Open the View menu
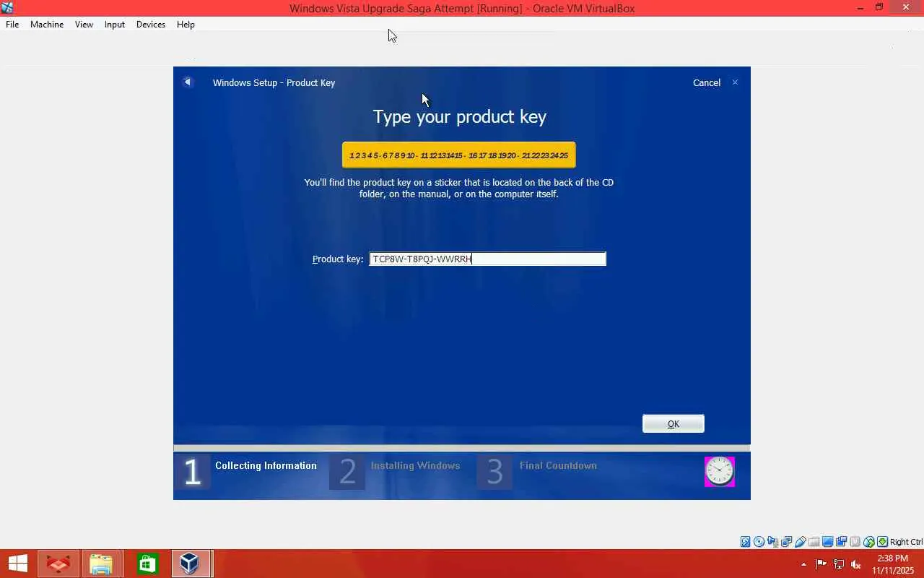 pos(84,25)
